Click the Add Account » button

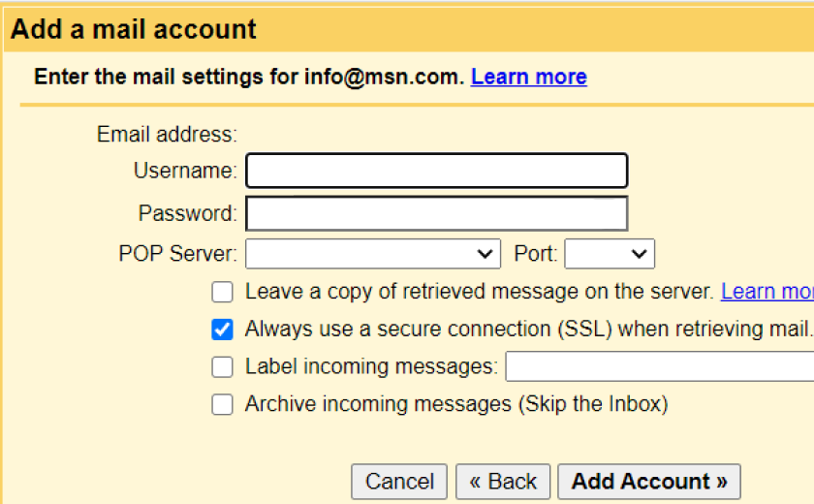(x=649, y=482)
